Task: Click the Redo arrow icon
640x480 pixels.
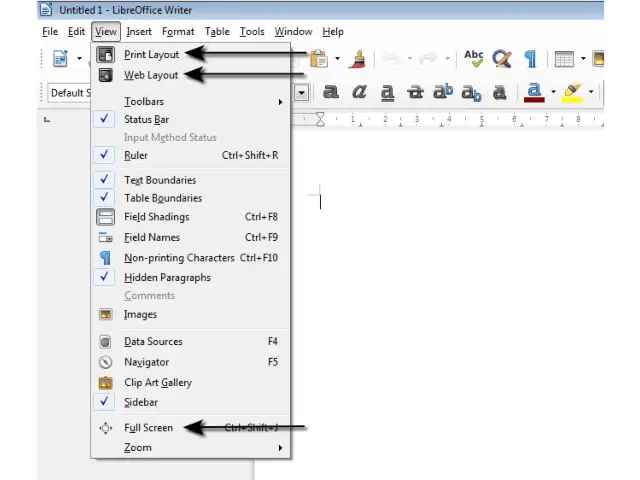Action: pos(428,59)
